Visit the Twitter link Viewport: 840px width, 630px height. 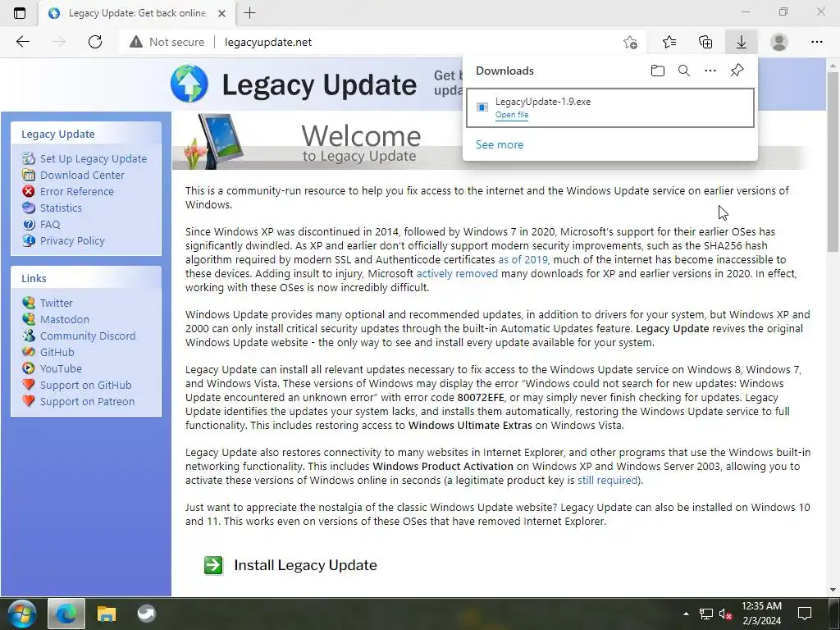coord(57,304)
